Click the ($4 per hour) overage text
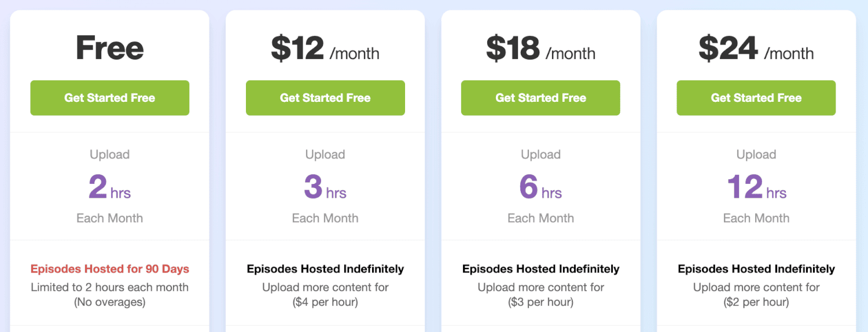868x332 pixels. click(x=325, y=302)
